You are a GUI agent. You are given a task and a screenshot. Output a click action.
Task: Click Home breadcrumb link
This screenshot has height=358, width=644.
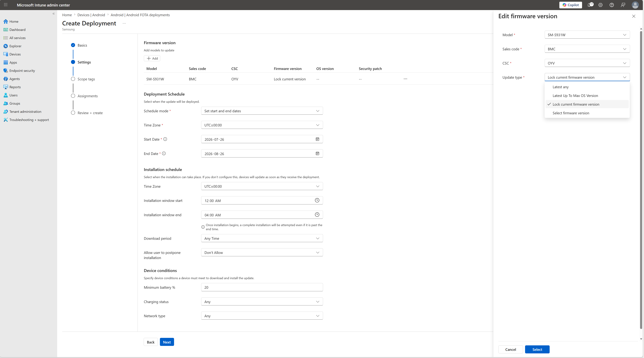click(x=67, y=15)
